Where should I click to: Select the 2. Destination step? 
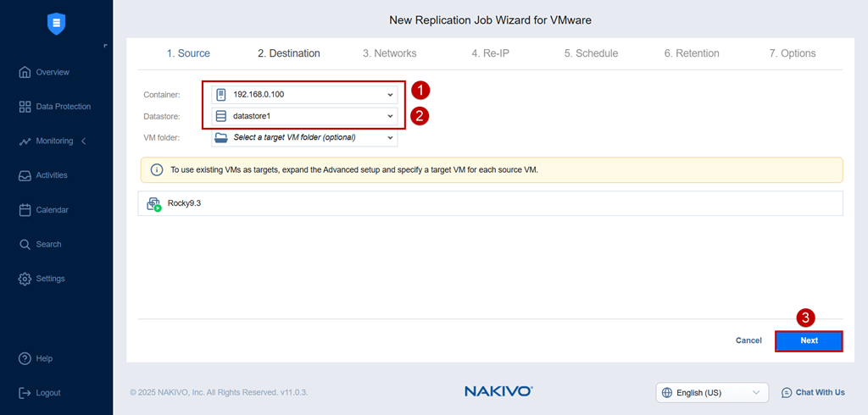tap(289, 53)
